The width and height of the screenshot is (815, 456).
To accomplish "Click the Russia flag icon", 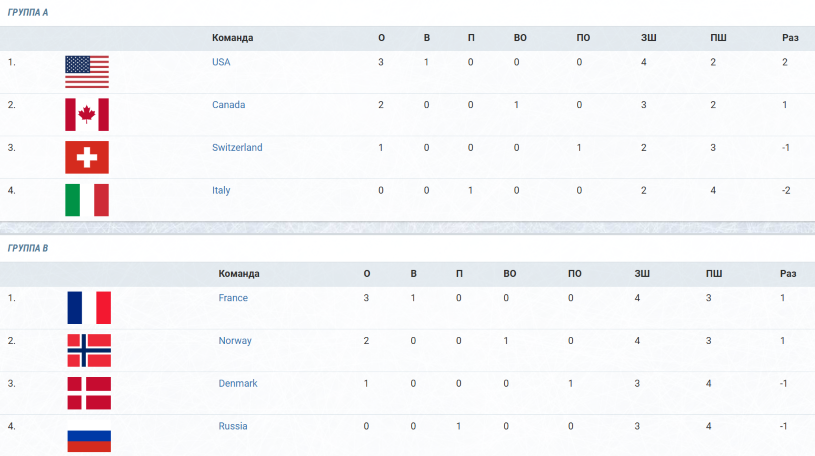I will pyautogui.click(x=89, y=436).
